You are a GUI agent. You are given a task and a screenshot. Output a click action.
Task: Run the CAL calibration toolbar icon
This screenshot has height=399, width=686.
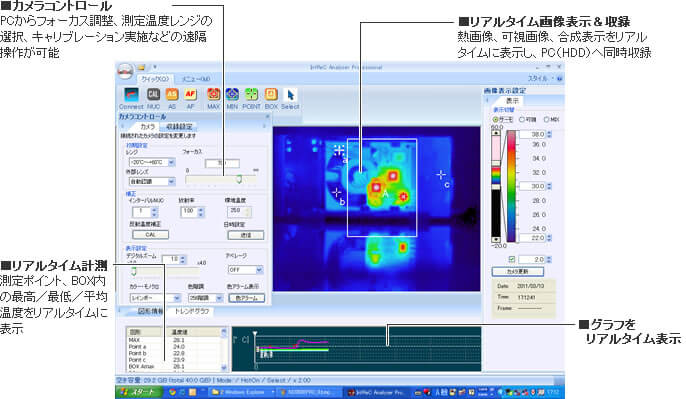pos(153,94)
